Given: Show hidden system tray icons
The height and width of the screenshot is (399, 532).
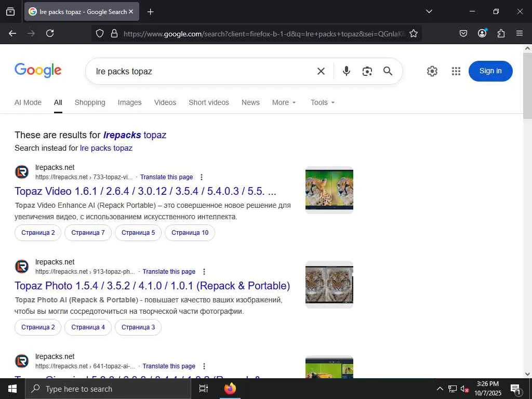Looking at the screenshot, I should click(440, 389).
